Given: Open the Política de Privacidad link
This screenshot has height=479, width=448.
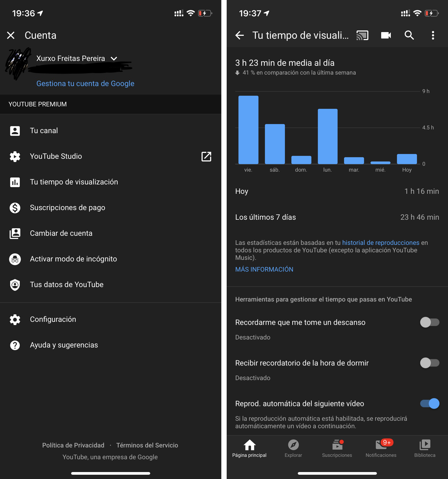Looking at the screenshot, I should pyautogui.click(x=73, y=445).
